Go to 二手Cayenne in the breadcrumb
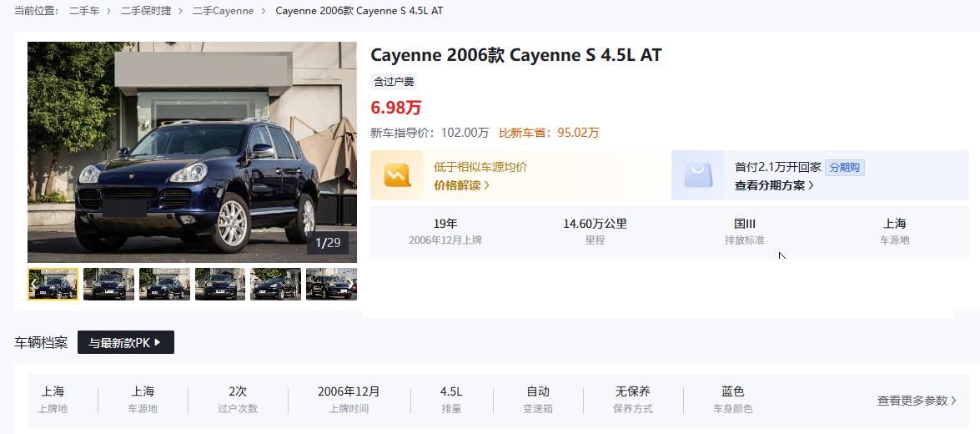 pyautogui.click(x=224, y=11)
